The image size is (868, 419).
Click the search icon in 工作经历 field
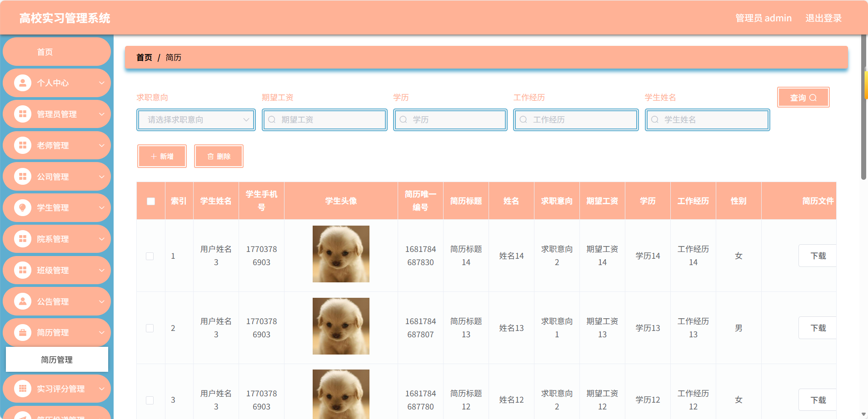(x=524, y=119)
